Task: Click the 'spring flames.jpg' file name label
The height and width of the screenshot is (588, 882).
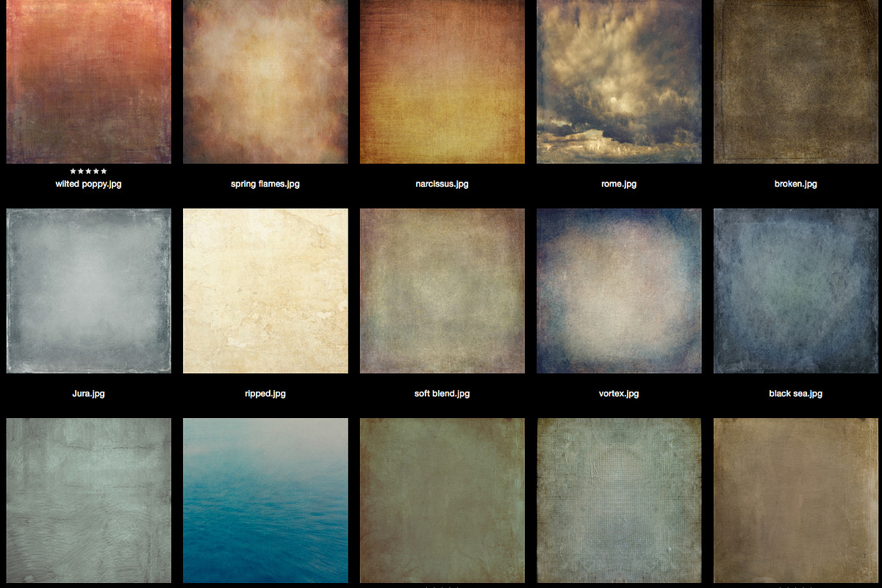Action: (265, 184)
